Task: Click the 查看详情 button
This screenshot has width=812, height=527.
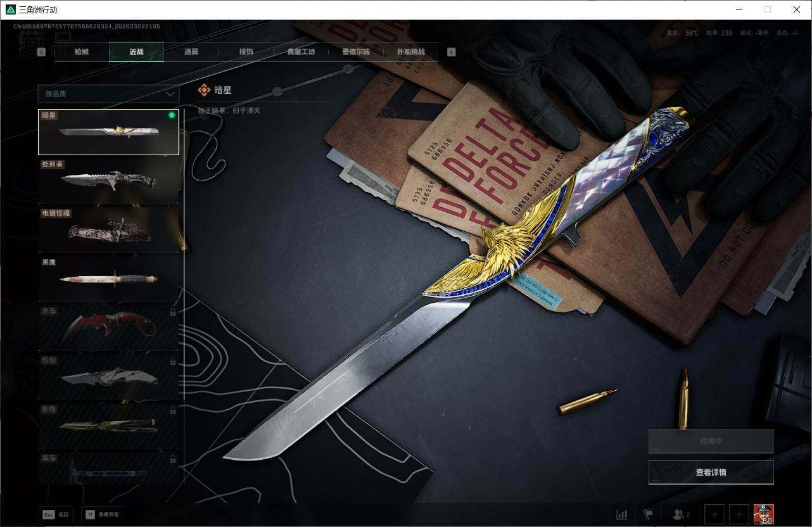Action: coord(711,472)
